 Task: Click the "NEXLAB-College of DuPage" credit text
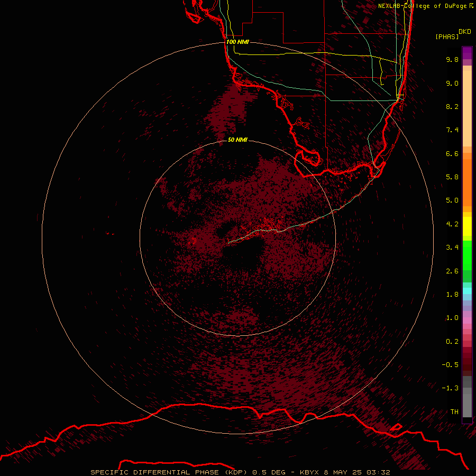pos(422,6)
